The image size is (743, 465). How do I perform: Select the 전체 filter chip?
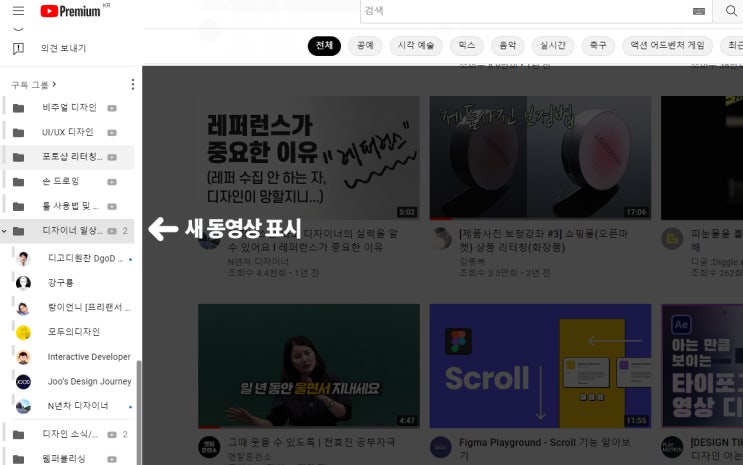tap(324, 46)
